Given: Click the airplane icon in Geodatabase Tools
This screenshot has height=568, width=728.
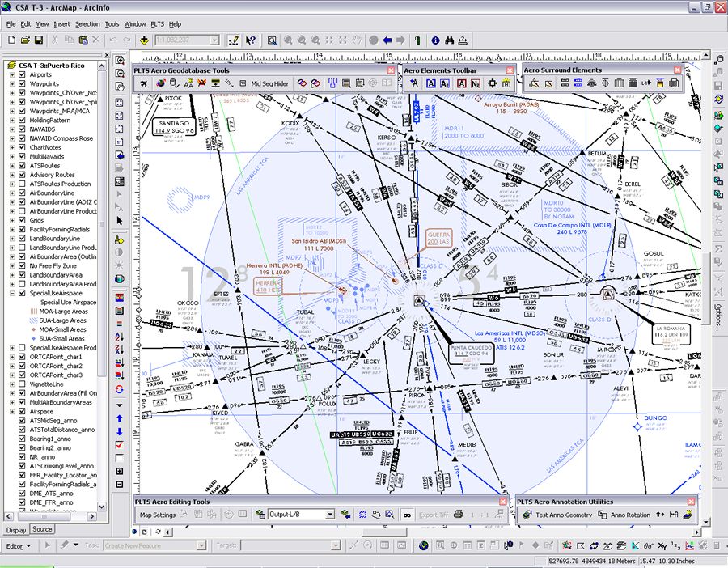Looking at the screenshot, I should click(143, 83).
